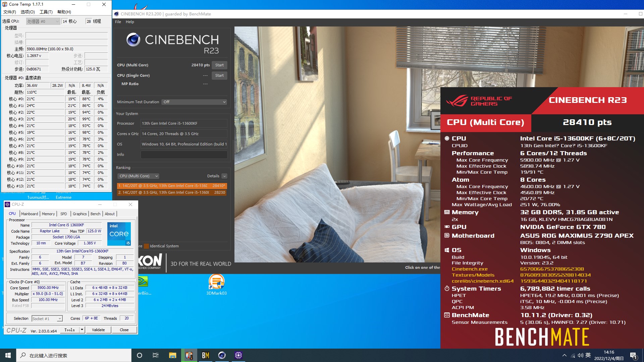Click the Cinebench title bar icon
The height and width of the screenshot is (362, 644).
tap(116, 14)
